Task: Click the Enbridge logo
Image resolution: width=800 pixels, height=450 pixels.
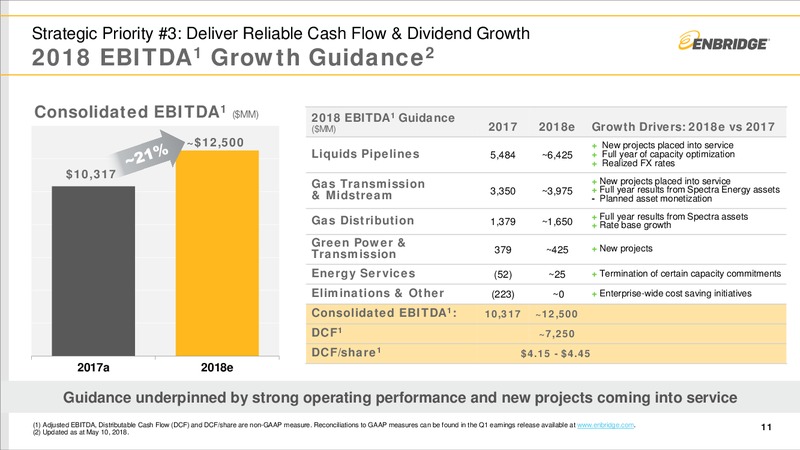Action: 723,41
